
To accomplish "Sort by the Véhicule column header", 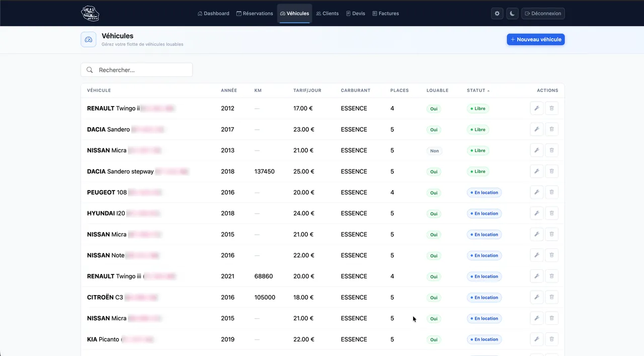I will (x=99, y=91).
